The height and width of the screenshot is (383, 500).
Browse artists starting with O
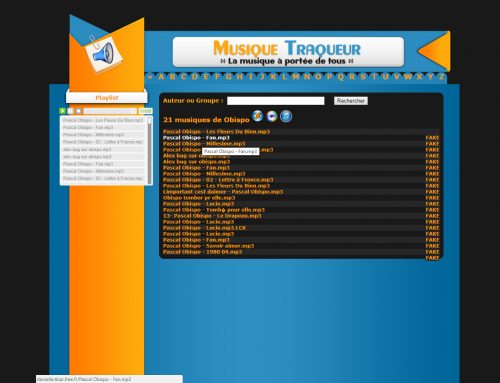318,77
